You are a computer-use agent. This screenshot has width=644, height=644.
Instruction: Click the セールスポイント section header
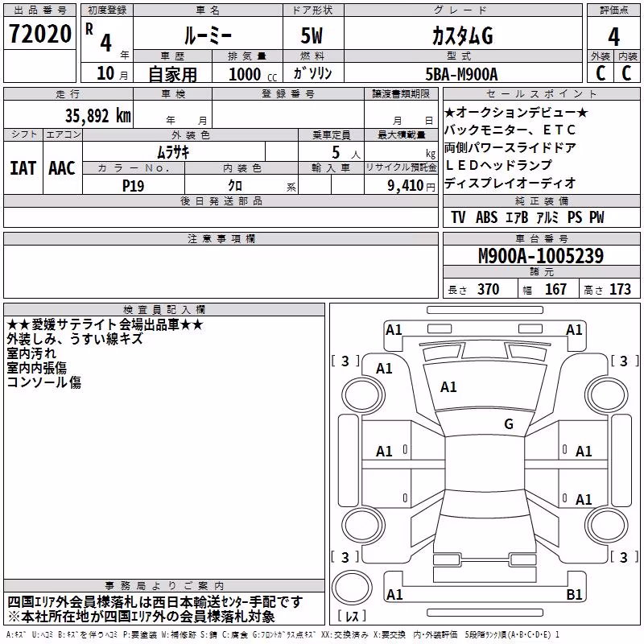[542, 93]
